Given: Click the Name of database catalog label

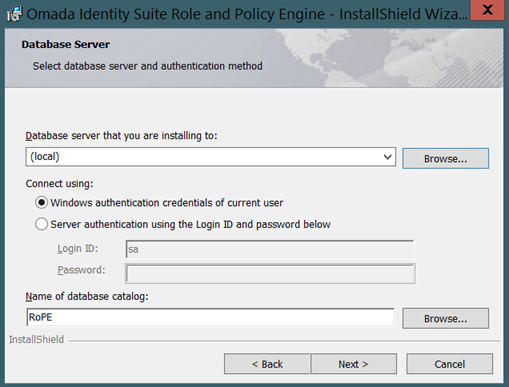Looking at the screenshot, I should coord(87,296).
